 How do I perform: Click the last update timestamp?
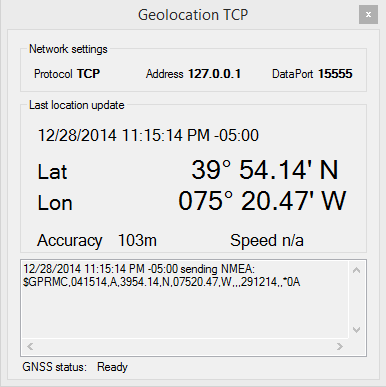[x=148, y=135]
